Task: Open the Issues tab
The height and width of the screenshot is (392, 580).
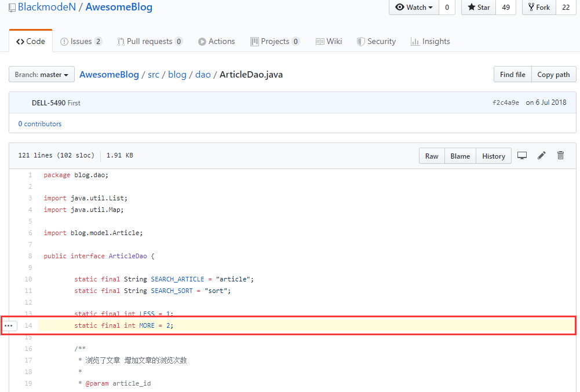Action: pos(81,42)
